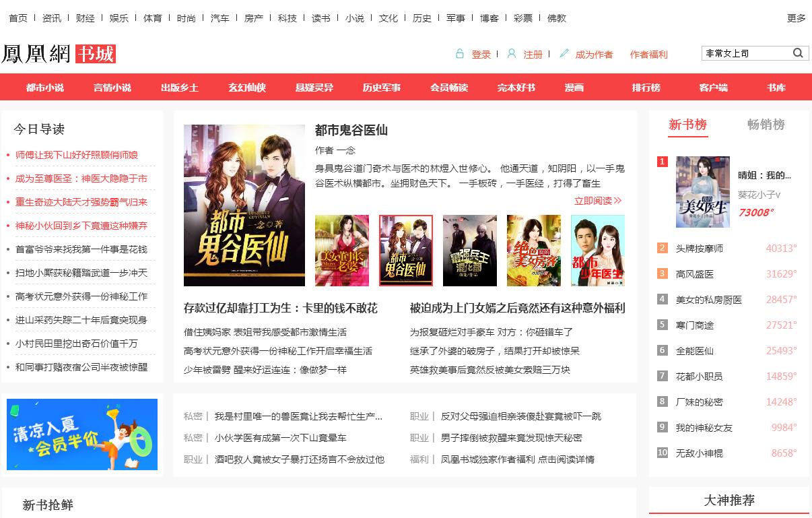Open the 鳳凰網书城 logo
Viewport: 812px width, 518px height.
[x=59, y=54]
